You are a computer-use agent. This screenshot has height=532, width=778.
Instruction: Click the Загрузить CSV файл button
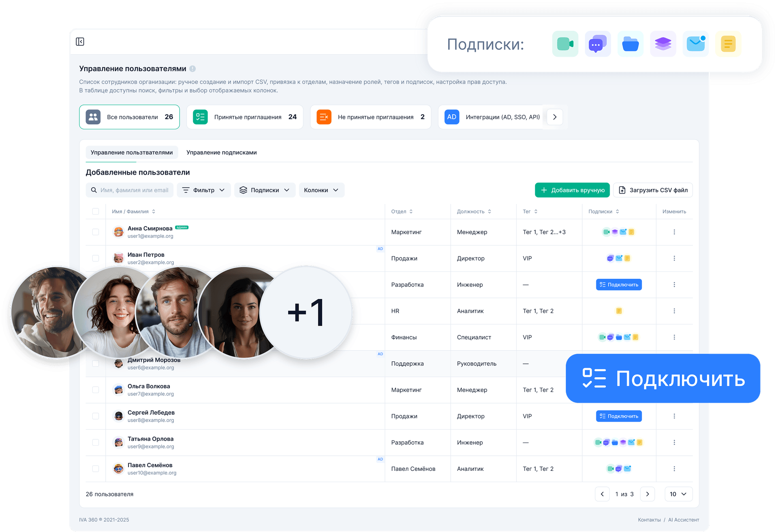pyautogui.click(x=653, y=190)
